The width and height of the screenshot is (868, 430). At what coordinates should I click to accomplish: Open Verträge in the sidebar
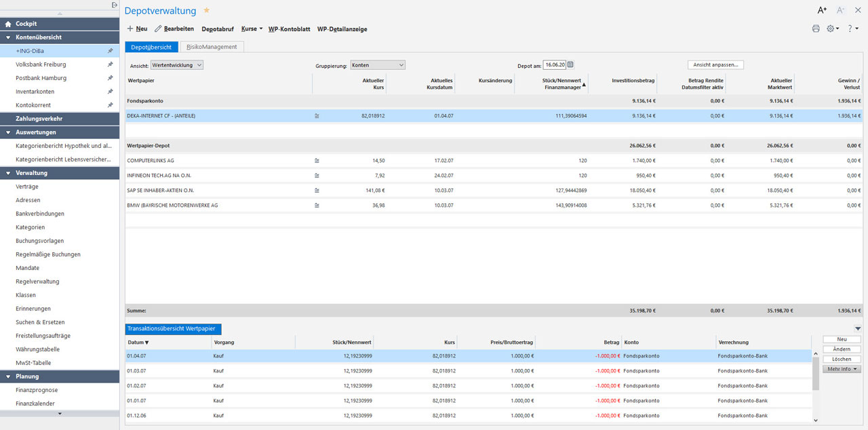tap(27, 187)
